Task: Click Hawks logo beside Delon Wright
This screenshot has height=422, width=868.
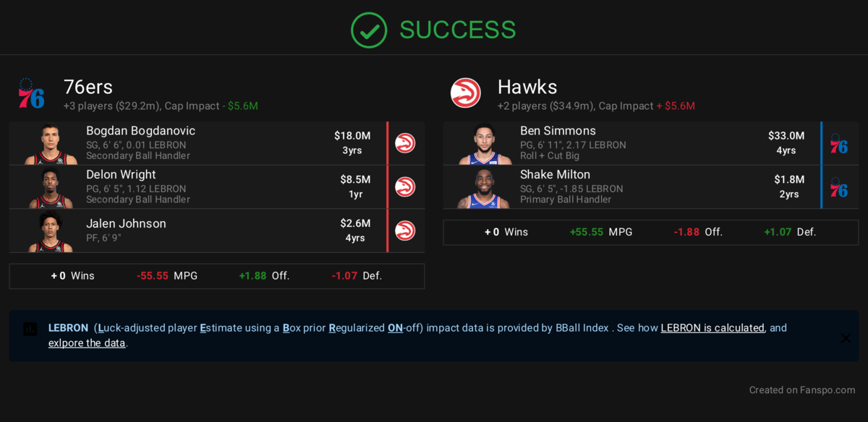Action: coord(405,187)
